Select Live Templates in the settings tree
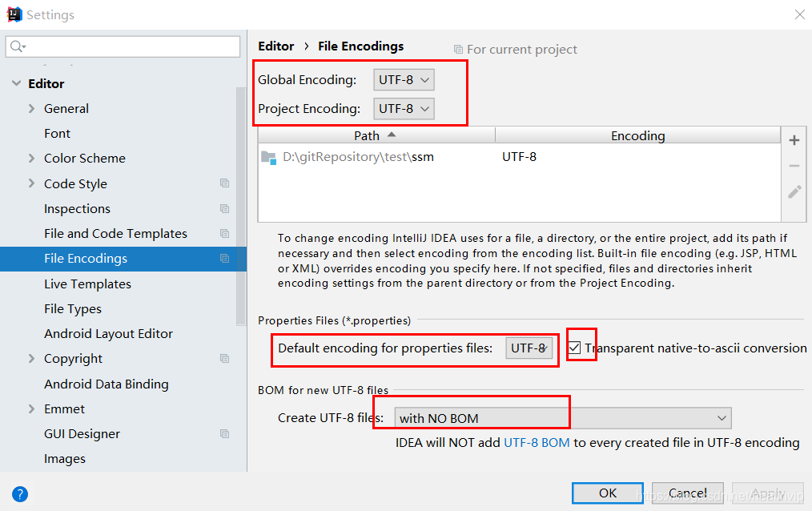Image resolution: width=812 pixels, height=511 pixels. pos(87,284)
